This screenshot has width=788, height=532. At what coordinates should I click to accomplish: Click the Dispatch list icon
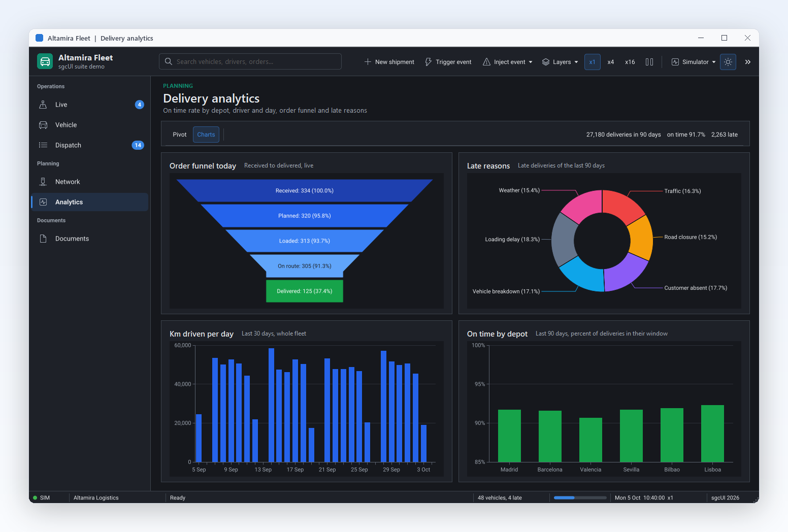43,145
